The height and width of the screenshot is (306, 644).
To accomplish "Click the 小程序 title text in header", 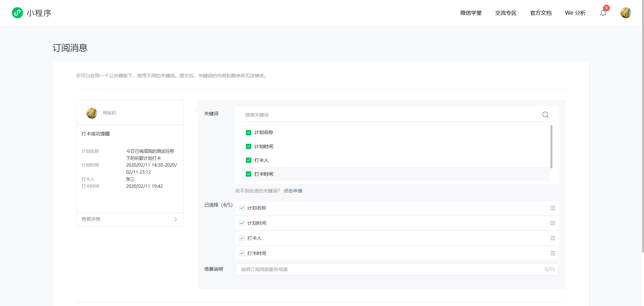I will click(39, 13).
